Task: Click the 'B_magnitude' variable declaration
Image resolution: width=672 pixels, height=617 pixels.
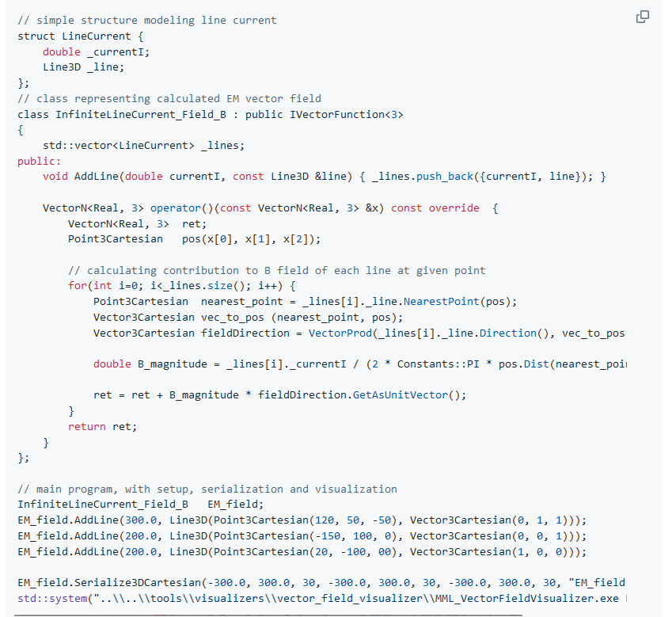Action: [172, 364]
